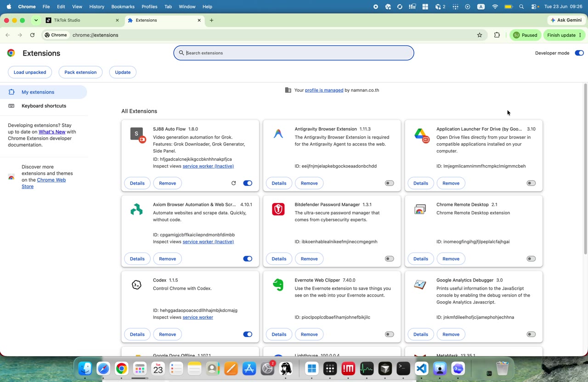Enable Evernote Web Clipper extension
This screenshot has height=382, width=588.
[389, 334]
